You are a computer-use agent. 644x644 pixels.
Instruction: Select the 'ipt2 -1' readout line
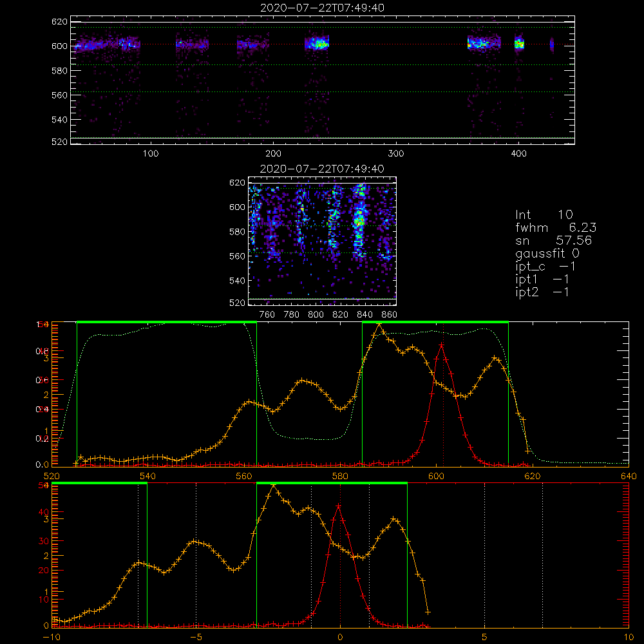[542, 292]
